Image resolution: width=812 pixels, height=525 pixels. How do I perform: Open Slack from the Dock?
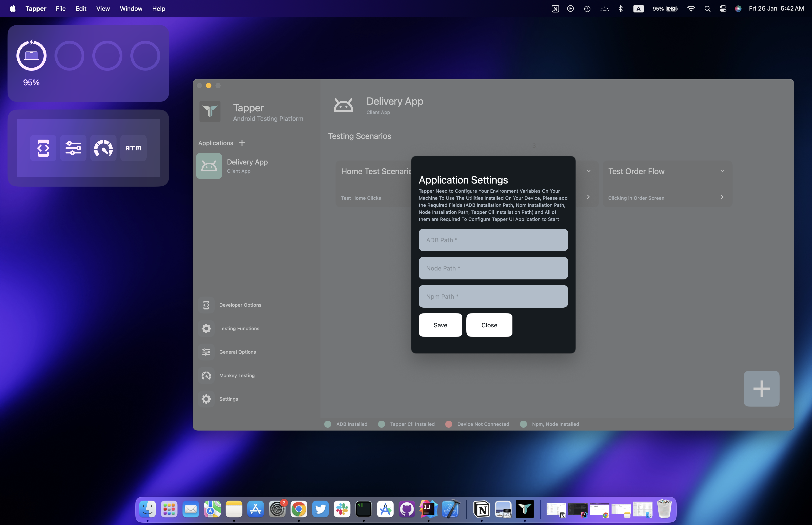point(342,509)
